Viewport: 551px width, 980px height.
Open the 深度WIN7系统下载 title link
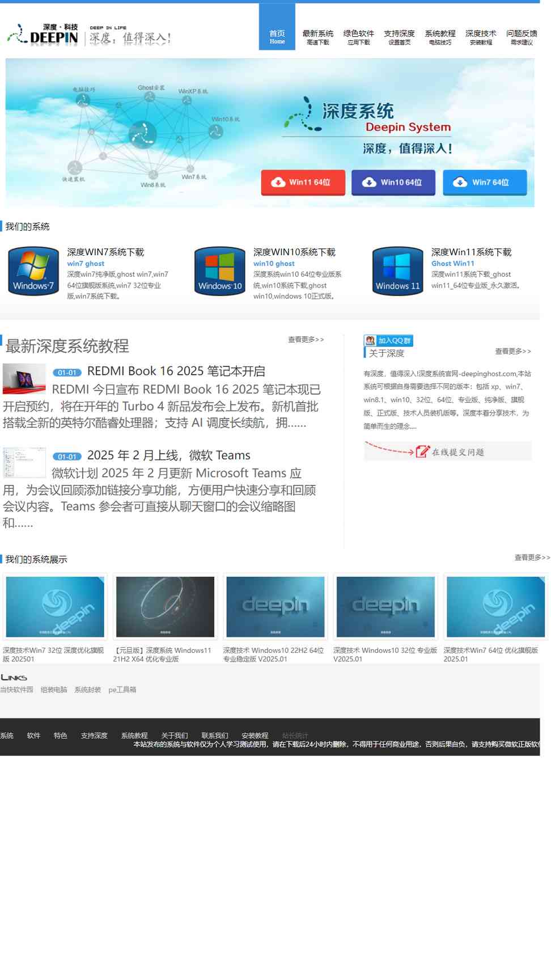point(105,252)
